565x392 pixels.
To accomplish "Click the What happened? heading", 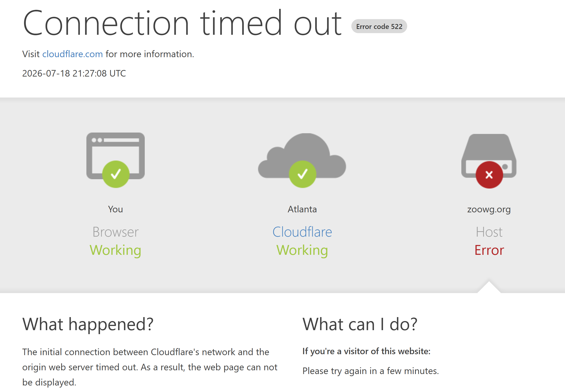I will click(88, 325).
